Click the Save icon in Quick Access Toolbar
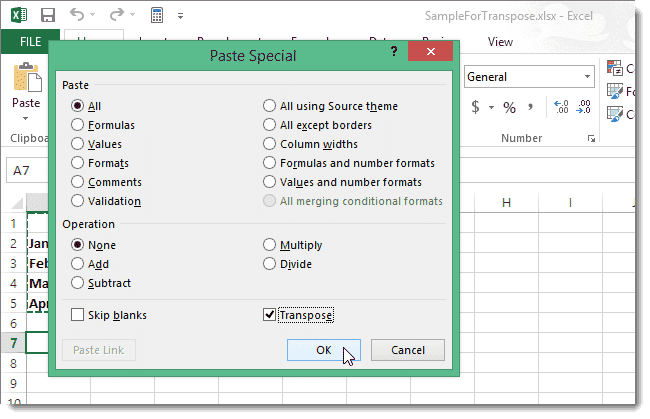Image resolution: width=650 pixels, height=419 pixels. point(49,16)
